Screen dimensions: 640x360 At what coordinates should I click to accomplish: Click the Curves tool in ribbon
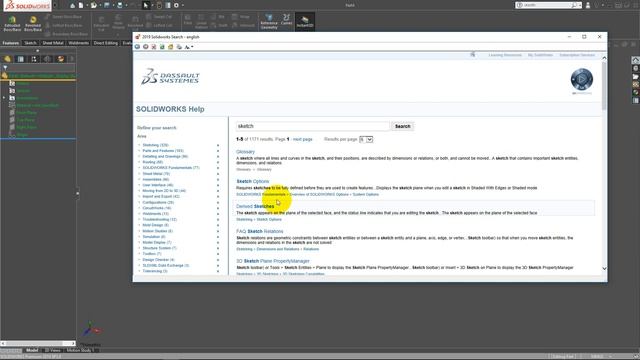(287, 20)
